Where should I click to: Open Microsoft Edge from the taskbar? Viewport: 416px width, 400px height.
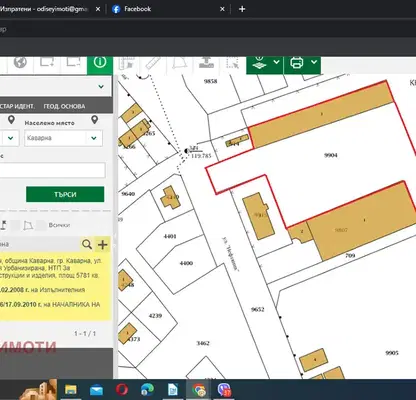tap(147, 389)
